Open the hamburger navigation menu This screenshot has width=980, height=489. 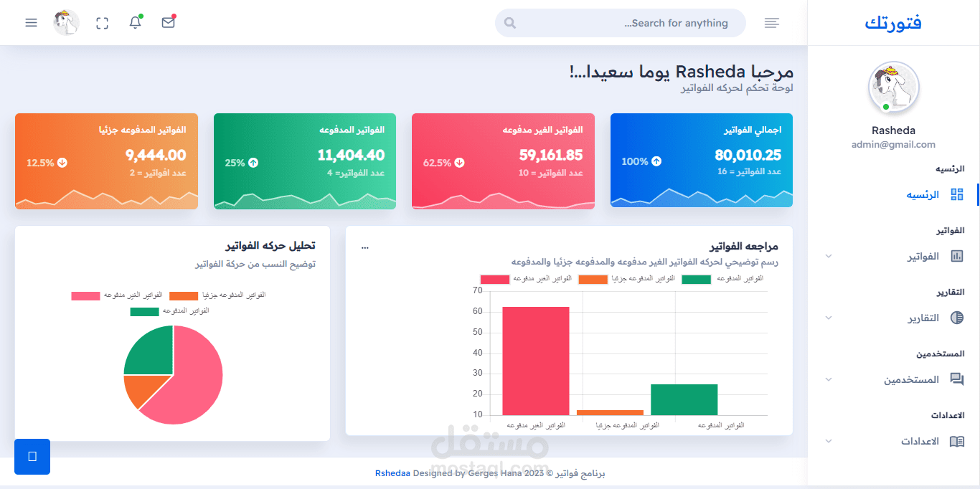coord(31,22)
